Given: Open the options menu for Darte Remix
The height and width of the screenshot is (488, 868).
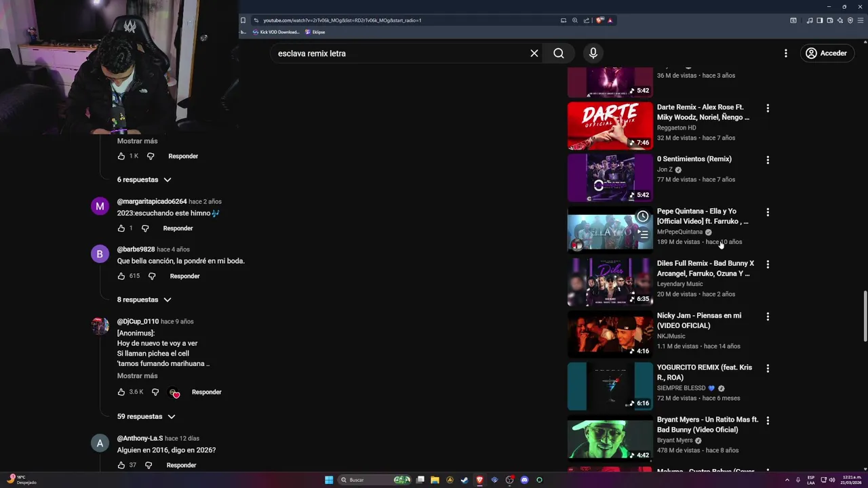Looking at the screenshot, I should click(x=768, y=108).
